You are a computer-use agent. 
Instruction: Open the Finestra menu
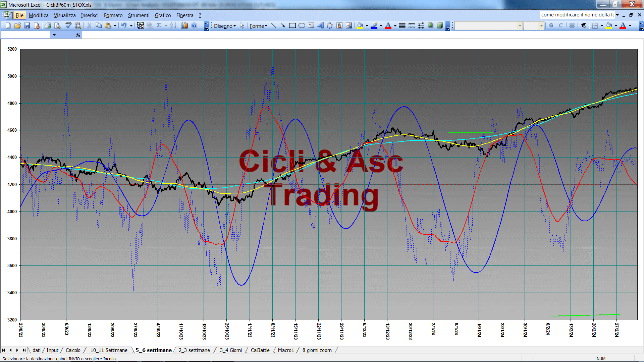coord(185,15)
